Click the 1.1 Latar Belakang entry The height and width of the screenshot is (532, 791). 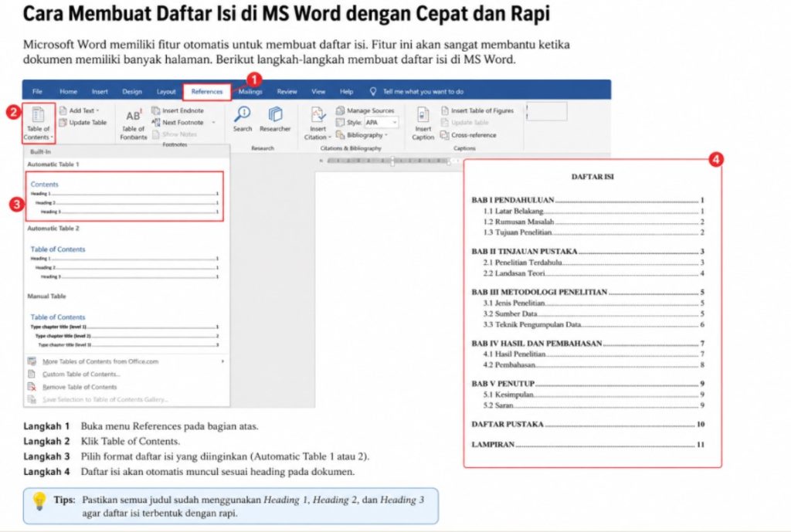(593, 212)
